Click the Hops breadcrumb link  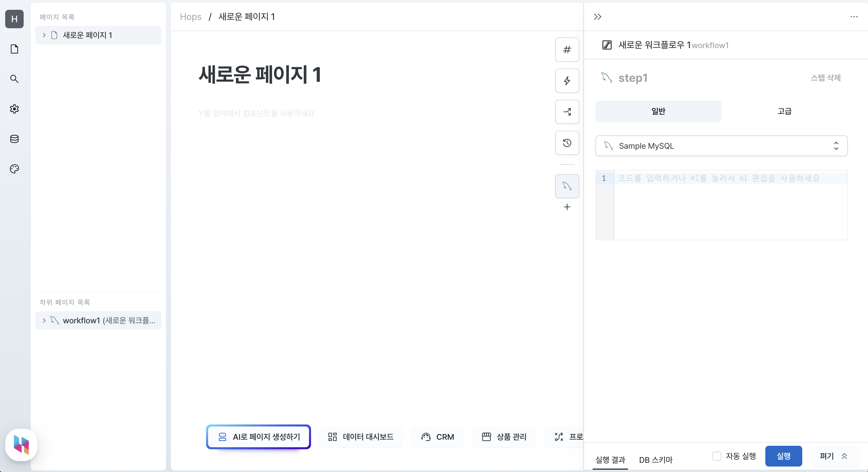190,17
